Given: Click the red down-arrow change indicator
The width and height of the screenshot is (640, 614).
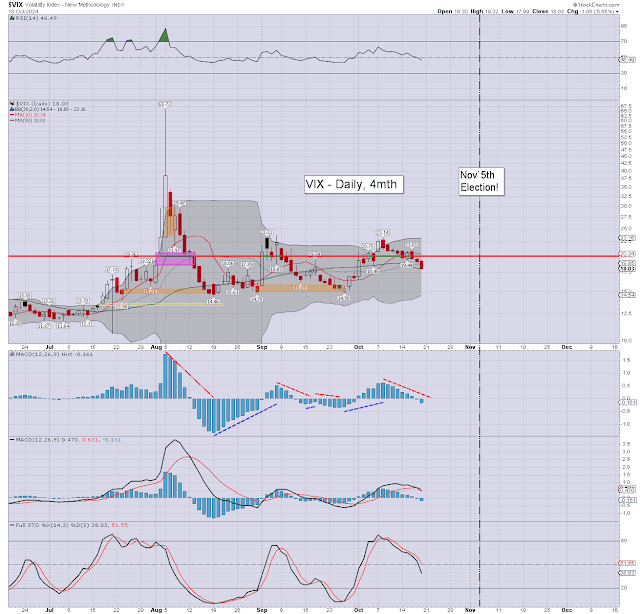Looking at the screenshot, I should coord(617,12).
